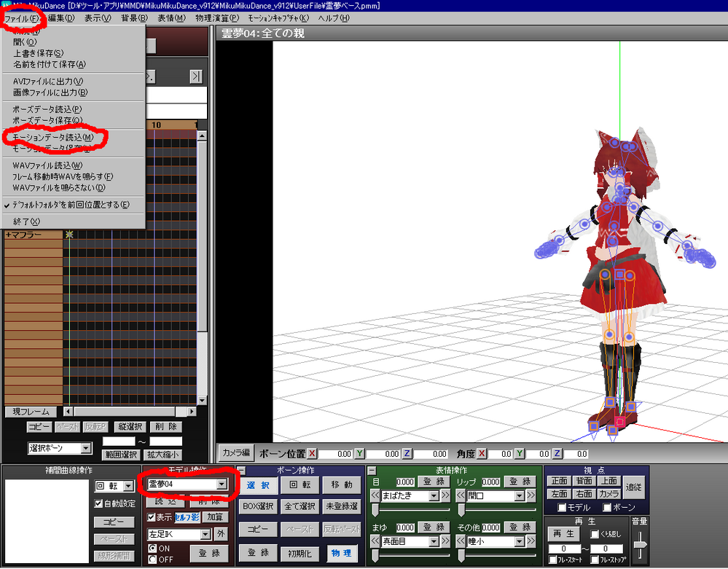Click the timeline horizontal scrollbar thumb

(x=125, y=411)
